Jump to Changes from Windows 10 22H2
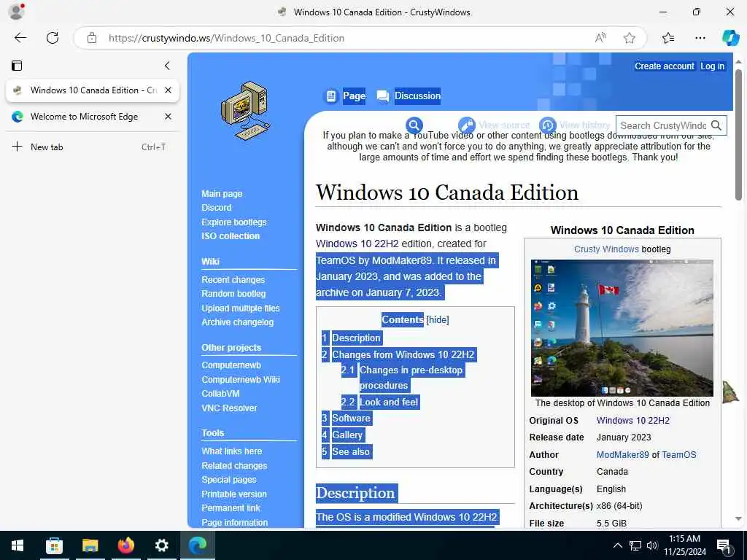The width and height of the screenshot is (747, 560). [403, 355]
